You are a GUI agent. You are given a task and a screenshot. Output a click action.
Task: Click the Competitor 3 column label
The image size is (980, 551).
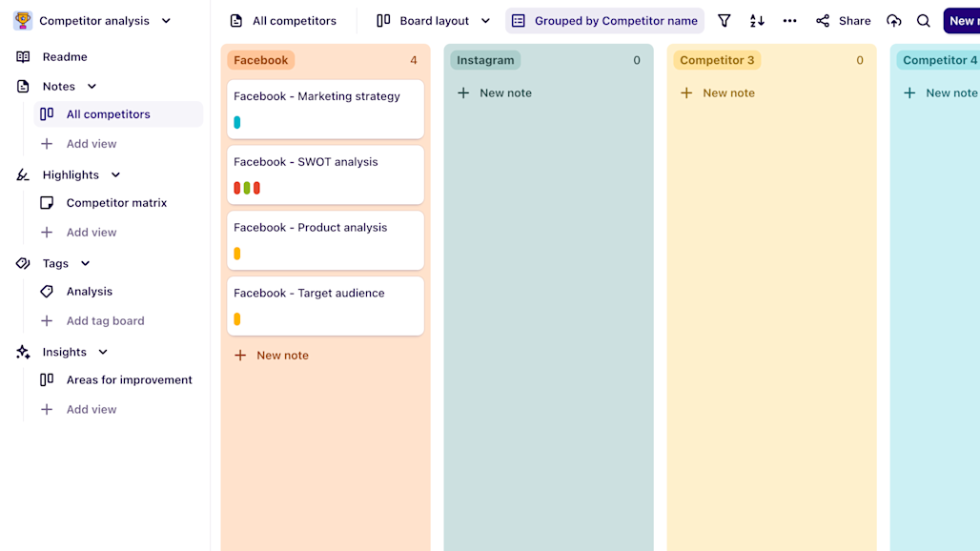coord(717,60)
